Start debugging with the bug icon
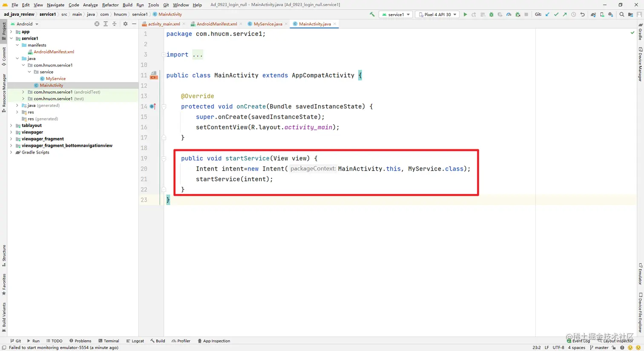The height and width of the screenshot is (351, 644). pos(491,14)
